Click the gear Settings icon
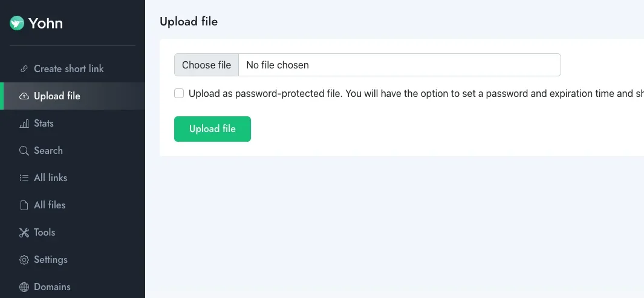The width and height of the screenshot is (644, 298). coord(24,260)
